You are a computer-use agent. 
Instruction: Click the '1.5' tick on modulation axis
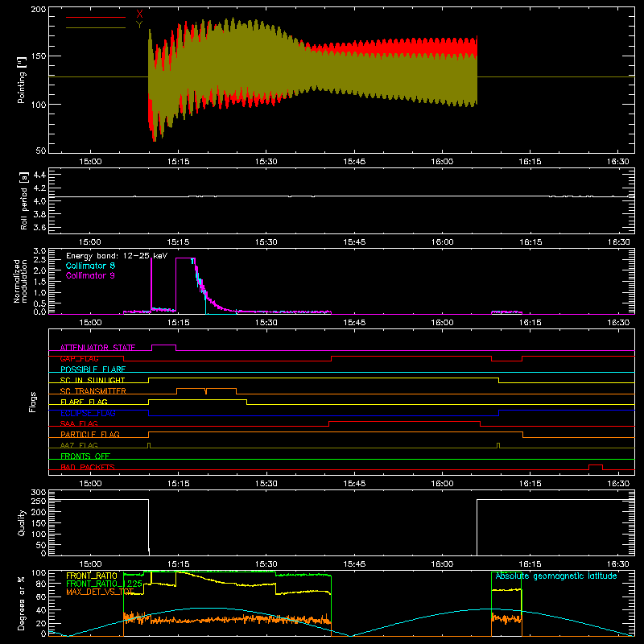coord(39,282)
